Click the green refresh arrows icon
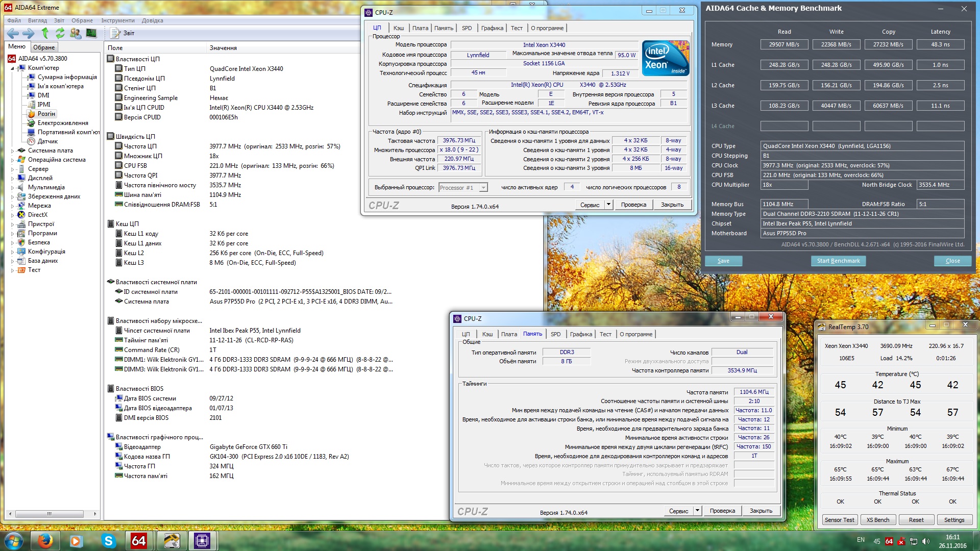 point(60,33)
